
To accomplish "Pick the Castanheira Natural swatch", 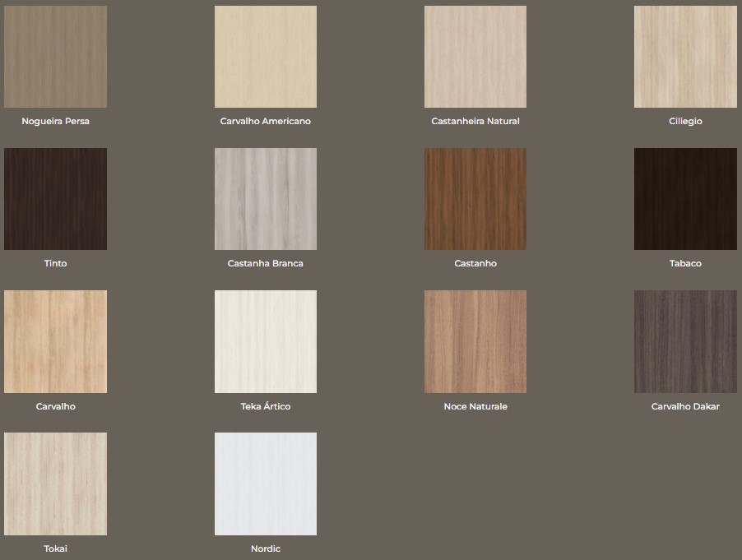I will 475,57.
